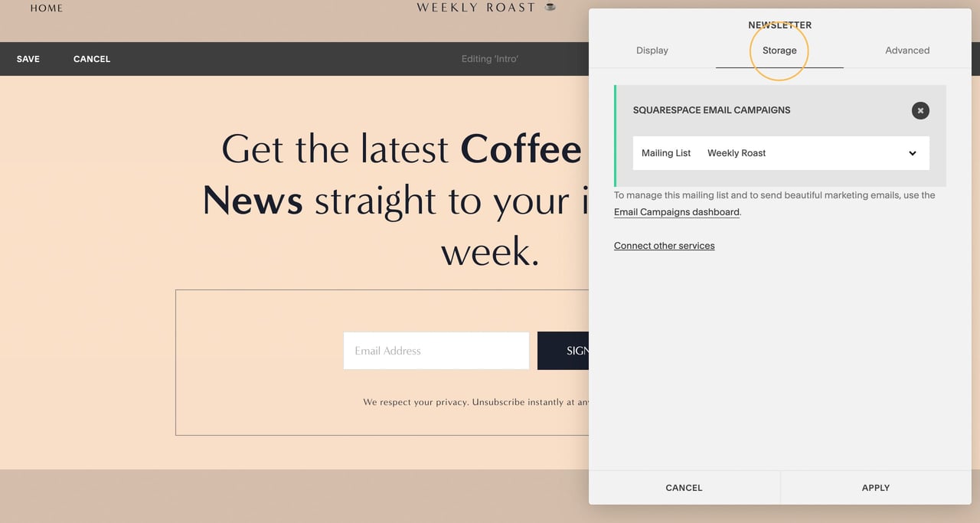Click the Weekly Roast site title
Image resolution: width=980 pixels, height=523 pixels.
[475, 7]
